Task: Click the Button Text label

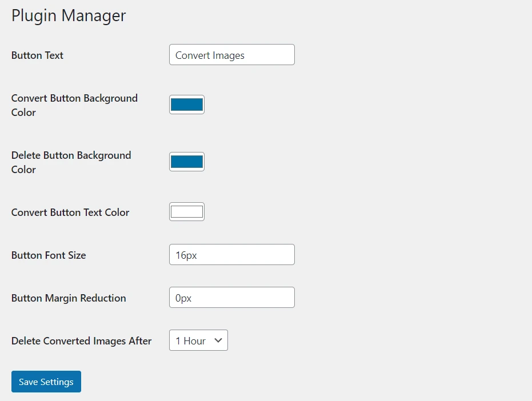Action: tap(37, 55)
